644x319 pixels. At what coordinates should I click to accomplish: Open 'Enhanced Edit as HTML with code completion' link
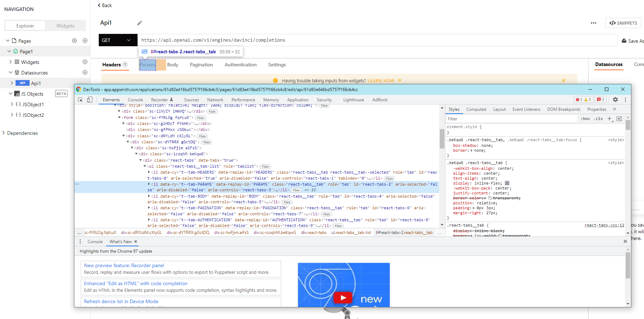pyautogui.click(x=135, y=283)
